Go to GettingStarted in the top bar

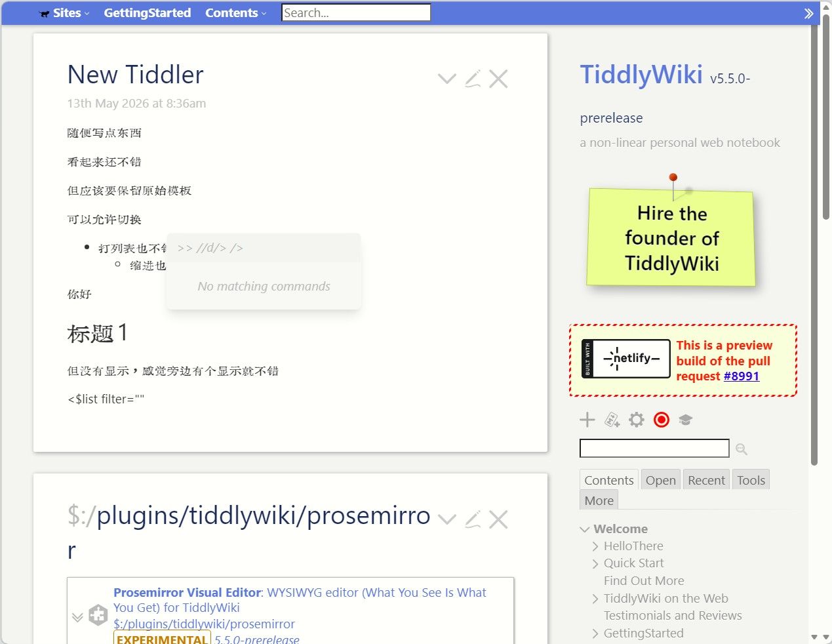click(x=148, y=13)
